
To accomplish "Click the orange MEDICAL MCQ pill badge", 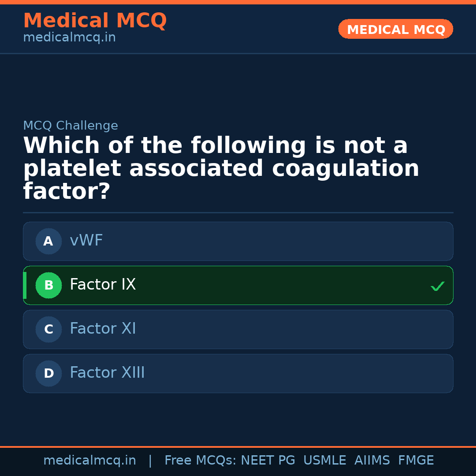I will coord(395,29).
